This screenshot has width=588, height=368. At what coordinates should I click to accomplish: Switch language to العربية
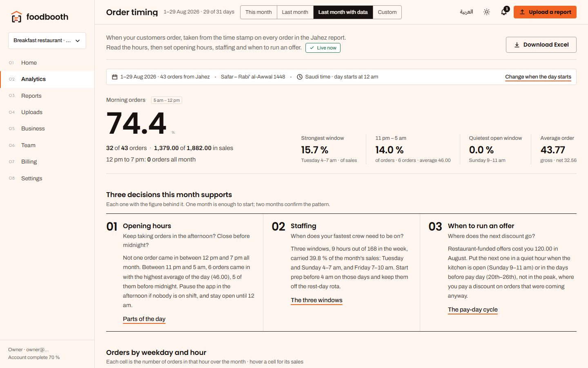pyautogui.click(x=466, y=12)
